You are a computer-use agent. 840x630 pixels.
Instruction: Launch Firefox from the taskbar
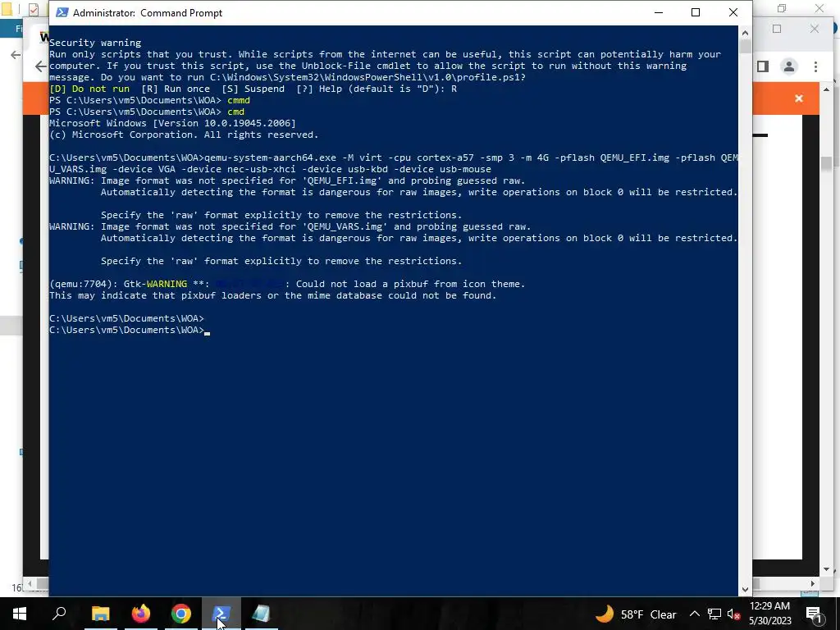[x=141, y=614]
